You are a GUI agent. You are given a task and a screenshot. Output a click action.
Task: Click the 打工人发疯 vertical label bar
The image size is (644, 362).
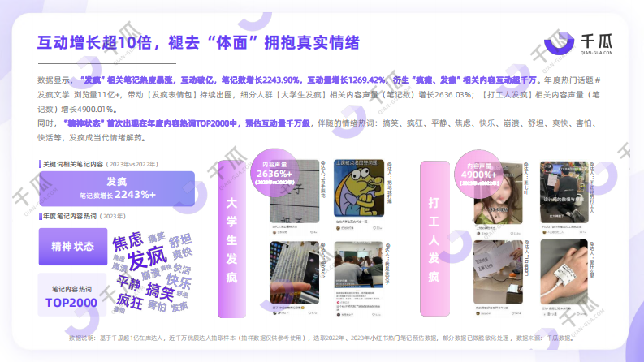(434, 239)
